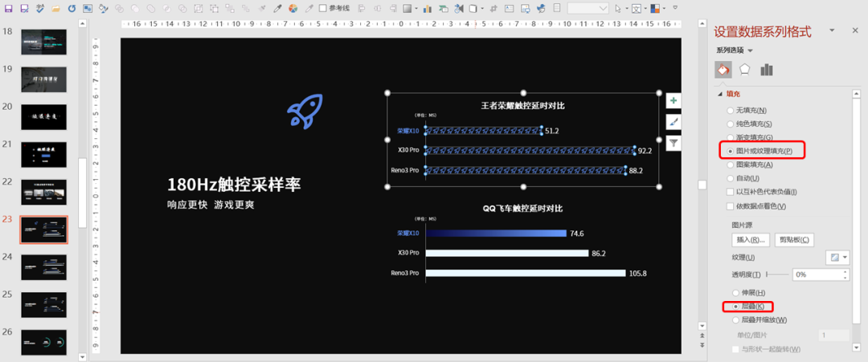Click the crop-to-shape icon in toolbar
The image size is (868, 362).
(x=493, y=8)
